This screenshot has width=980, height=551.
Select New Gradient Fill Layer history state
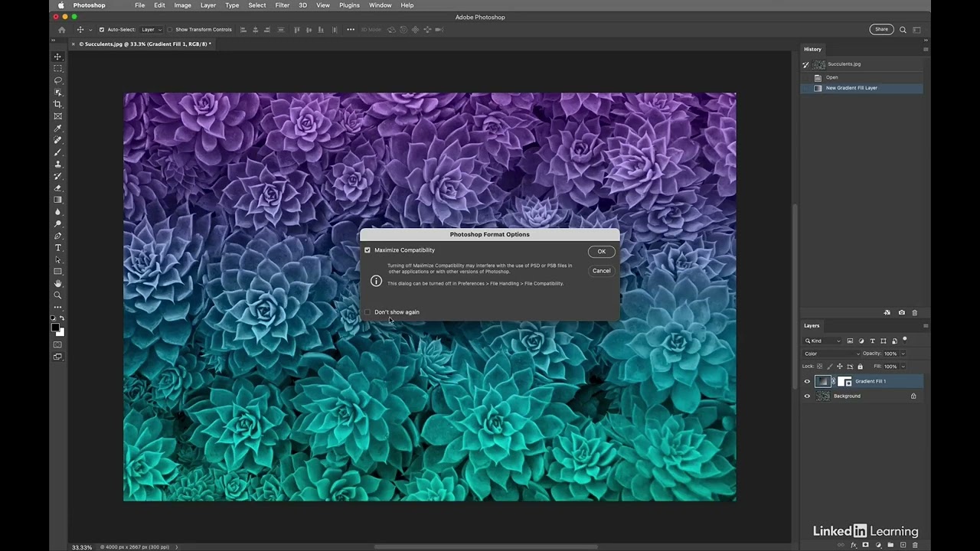(861, 88)
